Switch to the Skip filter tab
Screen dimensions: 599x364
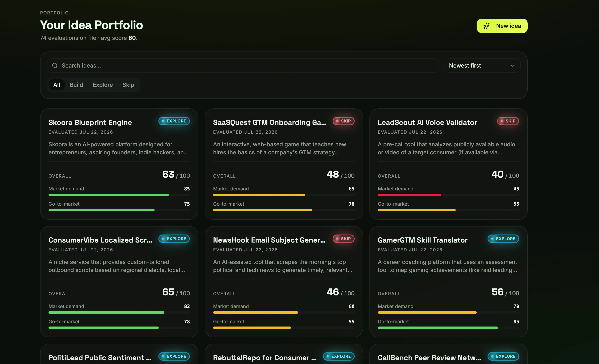pos(128,85)
